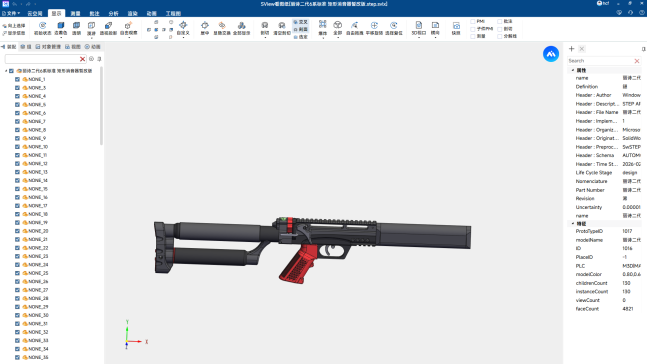Click the view-all wireframe sphere icon in ribbon

click(x=338, y=25)
